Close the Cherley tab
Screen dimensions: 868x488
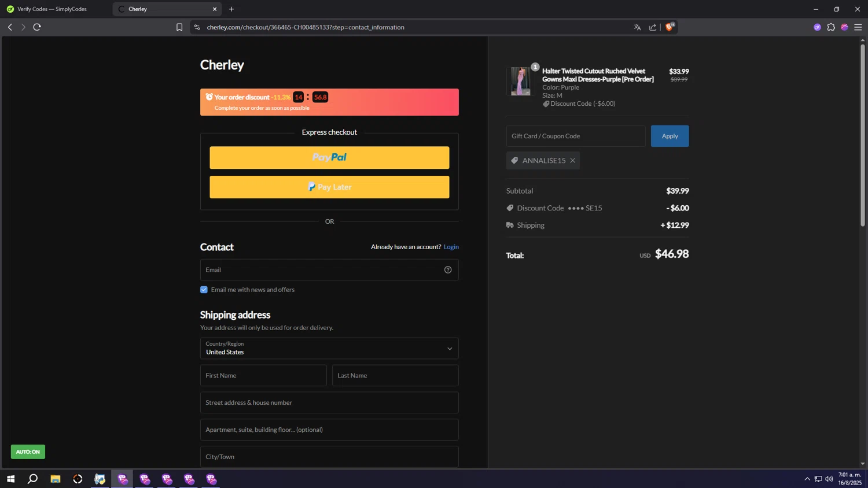[x=215, y=9]
